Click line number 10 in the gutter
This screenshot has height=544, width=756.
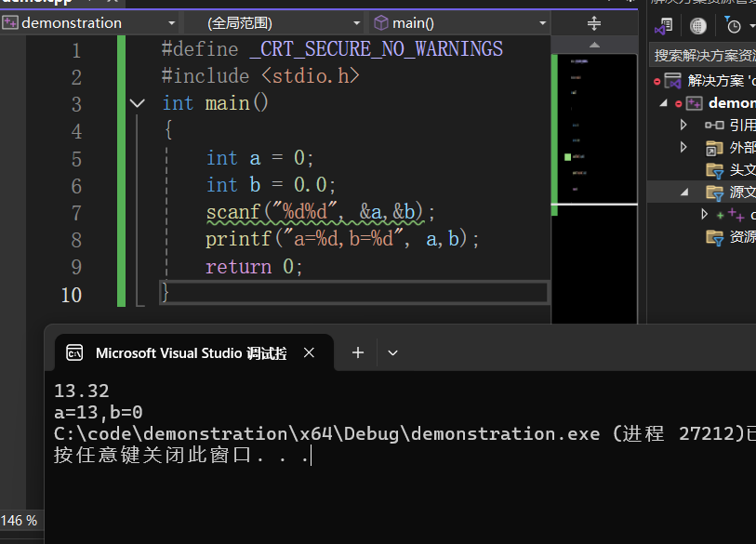[x=72, y=294]
